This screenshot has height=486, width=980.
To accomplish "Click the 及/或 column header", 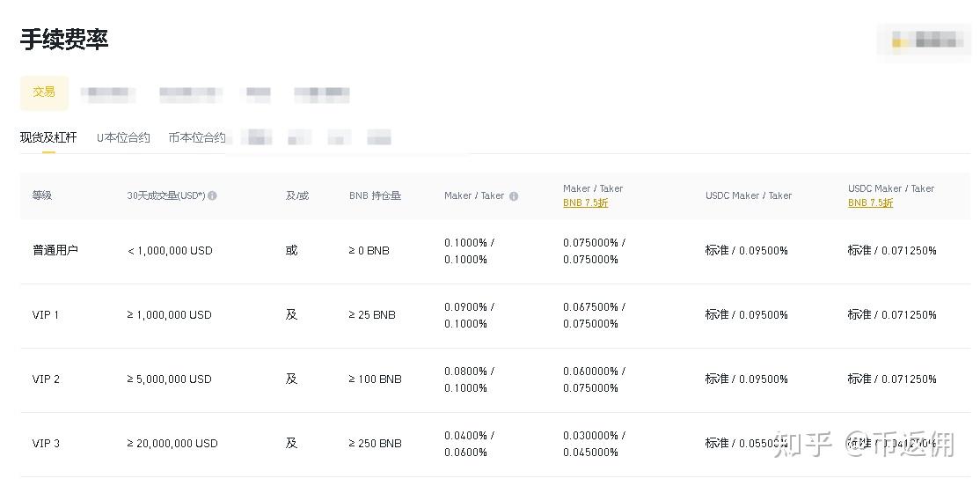I will (x=297, y=195).
